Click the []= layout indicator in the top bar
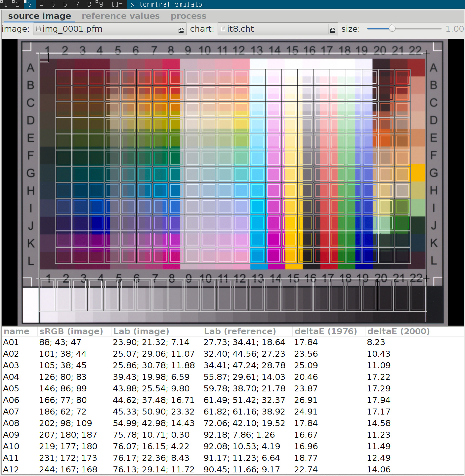 (117, 4)
